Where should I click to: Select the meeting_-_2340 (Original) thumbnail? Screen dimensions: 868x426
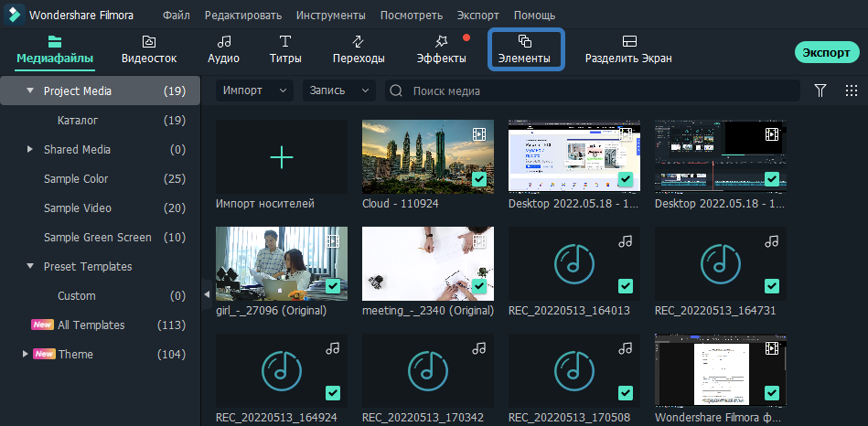(x=428, y=263)
